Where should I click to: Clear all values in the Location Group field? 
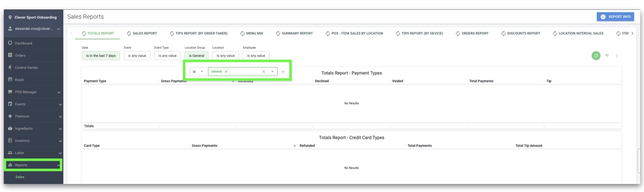(x=263, y=72)
